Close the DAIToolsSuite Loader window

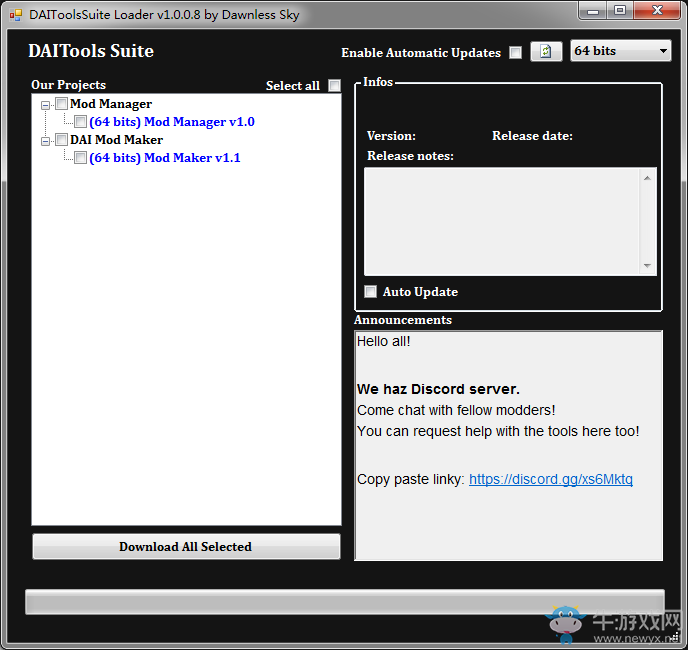point(657,11)
